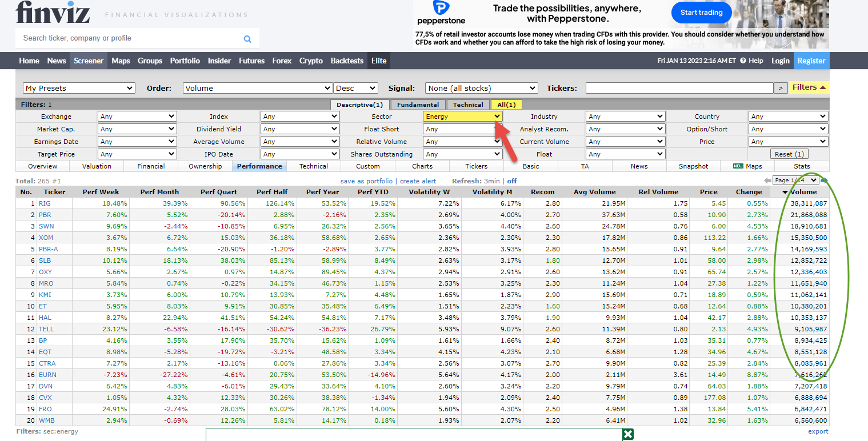Open the Page 1/14 selector
The width and height of the screenshot is (868, 441).
795,181
